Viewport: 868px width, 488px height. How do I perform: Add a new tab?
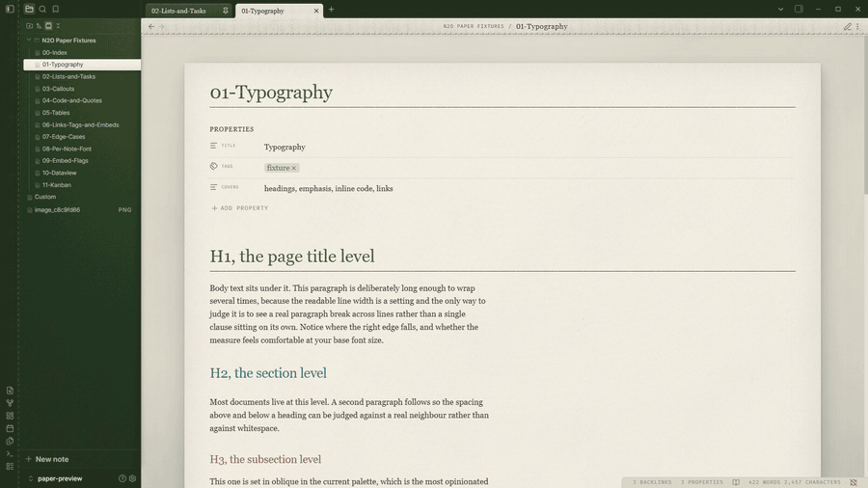pyautogui.click(x=331, y=10)
